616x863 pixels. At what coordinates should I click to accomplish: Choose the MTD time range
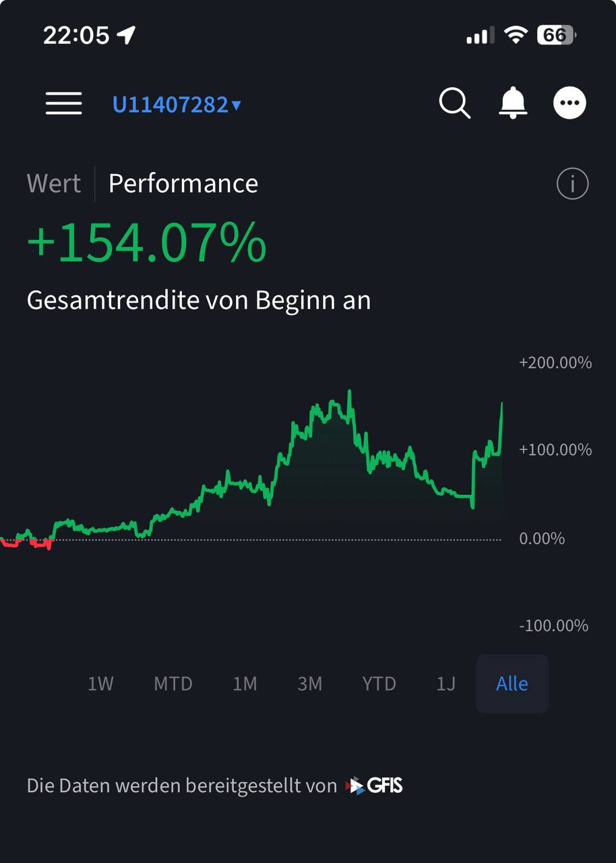(173, 684)
